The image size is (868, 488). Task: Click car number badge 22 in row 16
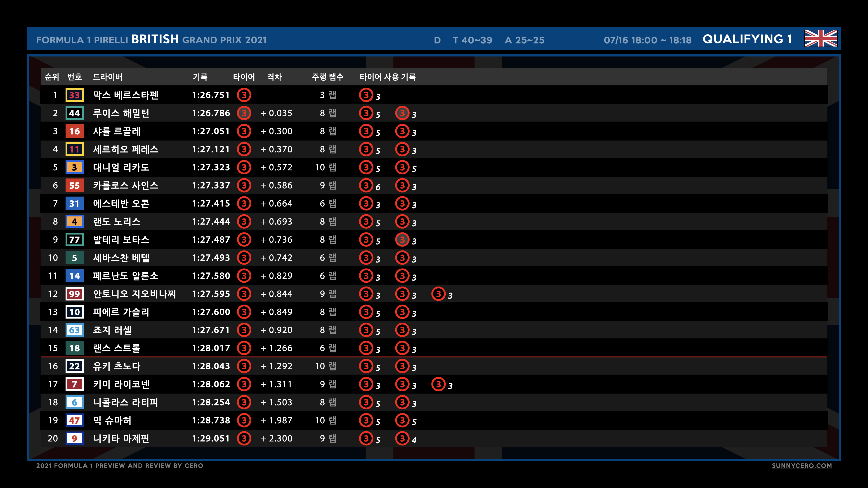tap(74, 366)
